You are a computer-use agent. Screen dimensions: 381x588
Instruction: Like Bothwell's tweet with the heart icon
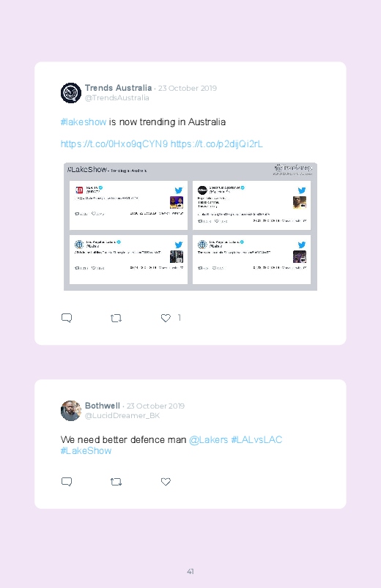[x=166, y=482]
